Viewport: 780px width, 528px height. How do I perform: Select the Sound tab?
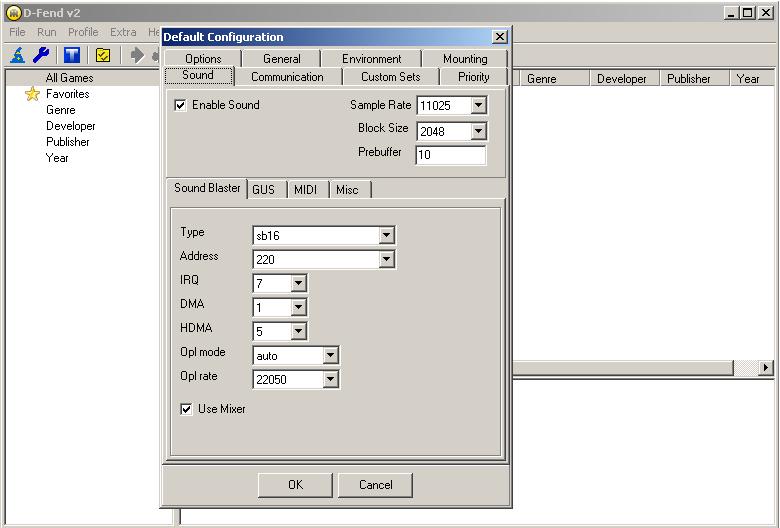point(198,75)
